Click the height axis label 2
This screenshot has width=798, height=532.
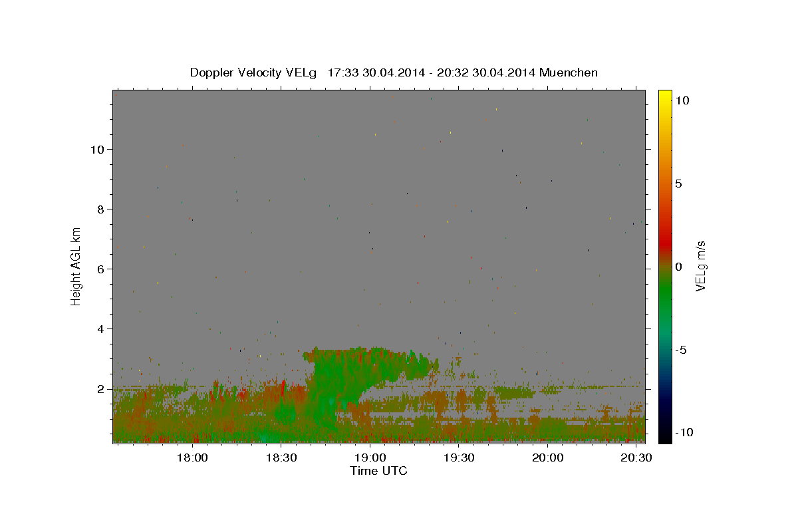click(100, 388)
